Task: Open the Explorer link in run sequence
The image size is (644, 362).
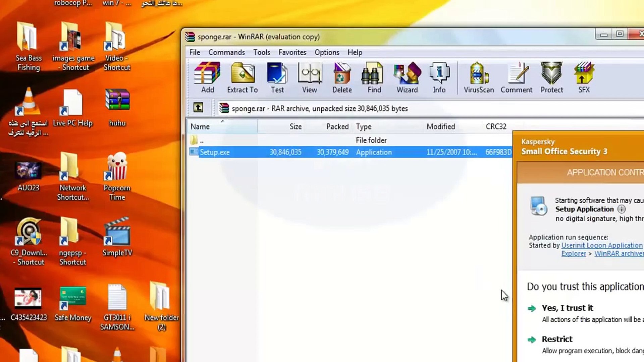Action: 574,254
